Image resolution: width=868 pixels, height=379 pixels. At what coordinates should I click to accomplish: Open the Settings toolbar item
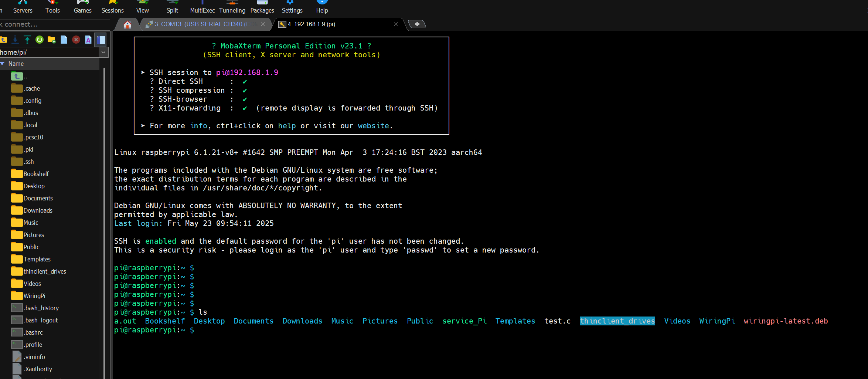coord(292,7)
